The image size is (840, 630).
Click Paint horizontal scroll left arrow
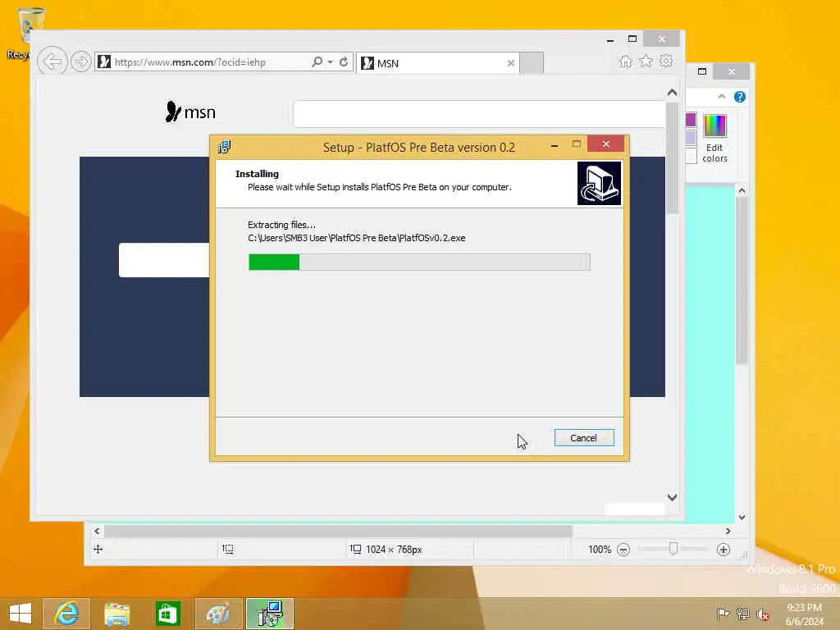[x=97, y=531]
